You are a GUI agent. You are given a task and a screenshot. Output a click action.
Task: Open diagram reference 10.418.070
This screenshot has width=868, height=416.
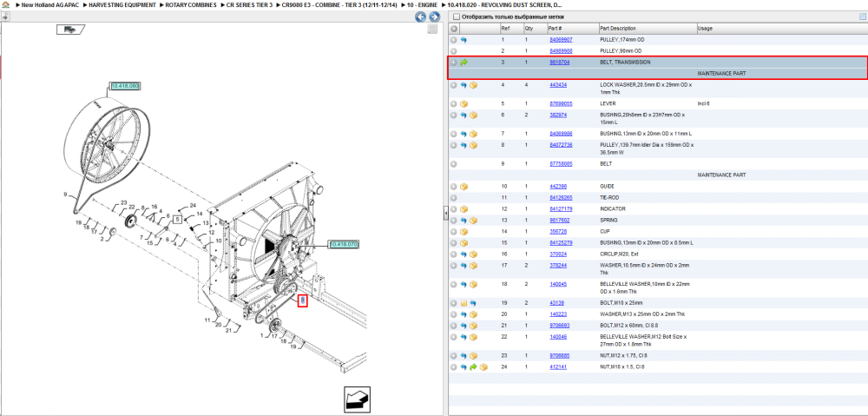(344, 244)
